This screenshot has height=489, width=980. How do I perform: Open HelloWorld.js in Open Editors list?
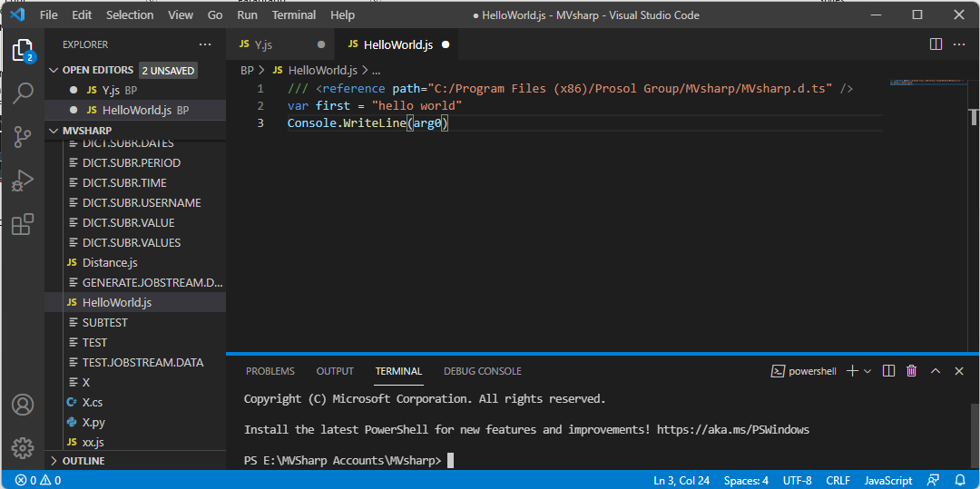(x=135, y=111)
